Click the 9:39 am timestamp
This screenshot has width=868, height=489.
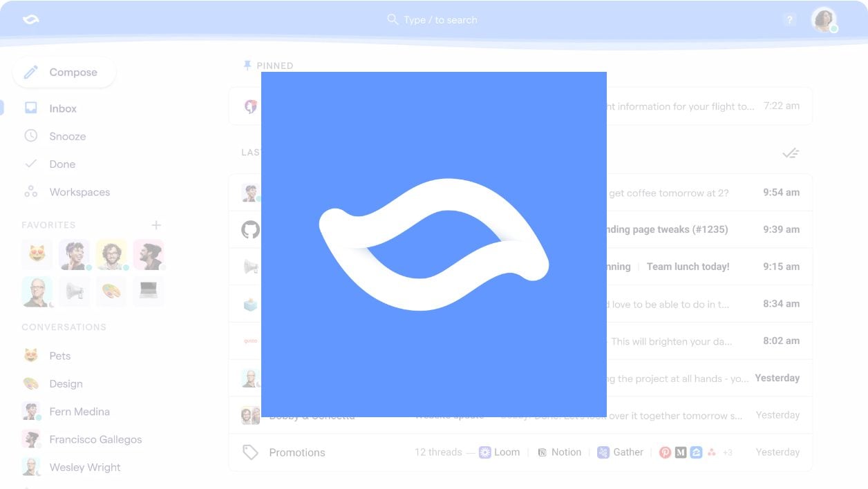click(782, 230)
